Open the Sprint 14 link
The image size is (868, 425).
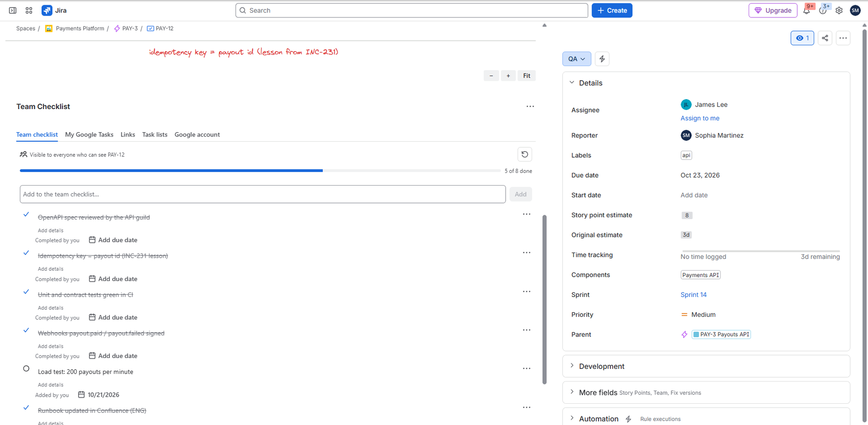693,295
